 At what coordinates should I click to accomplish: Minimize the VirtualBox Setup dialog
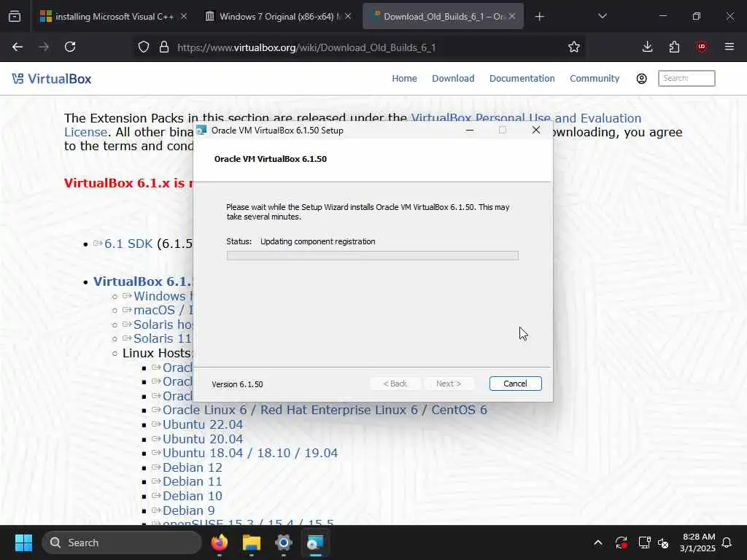click(469, 130)
